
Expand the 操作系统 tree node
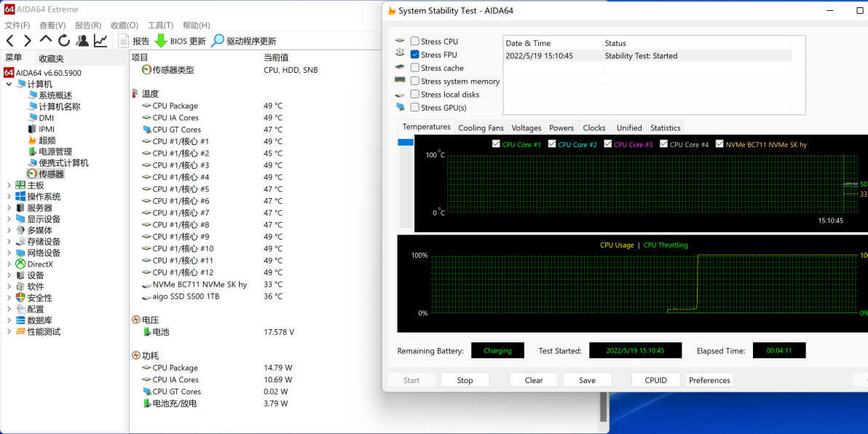pos(9,197)
